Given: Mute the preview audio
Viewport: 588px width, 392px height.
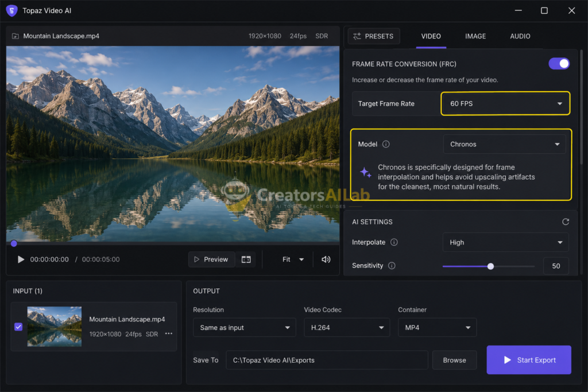Looking at the screenshot, I should tap(326, 259).
